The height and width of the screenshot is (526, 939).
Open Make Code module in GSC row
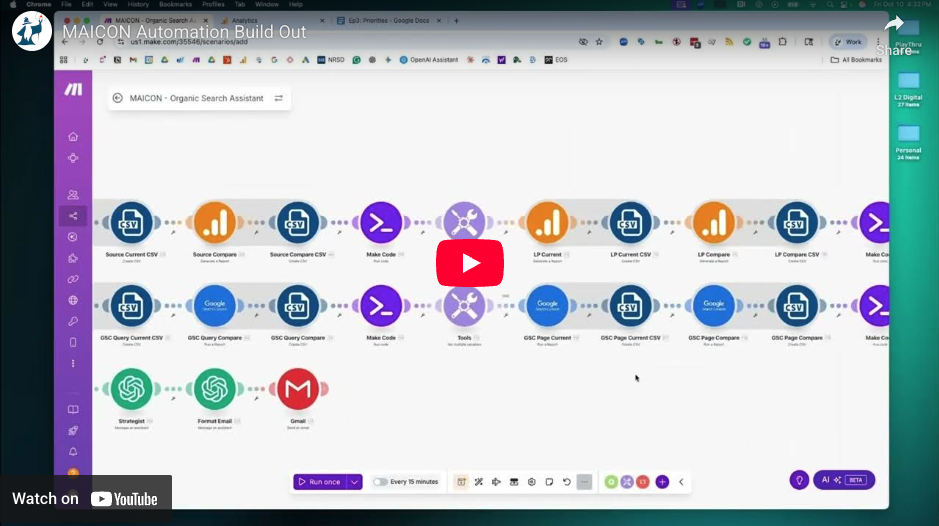(381, 306)
